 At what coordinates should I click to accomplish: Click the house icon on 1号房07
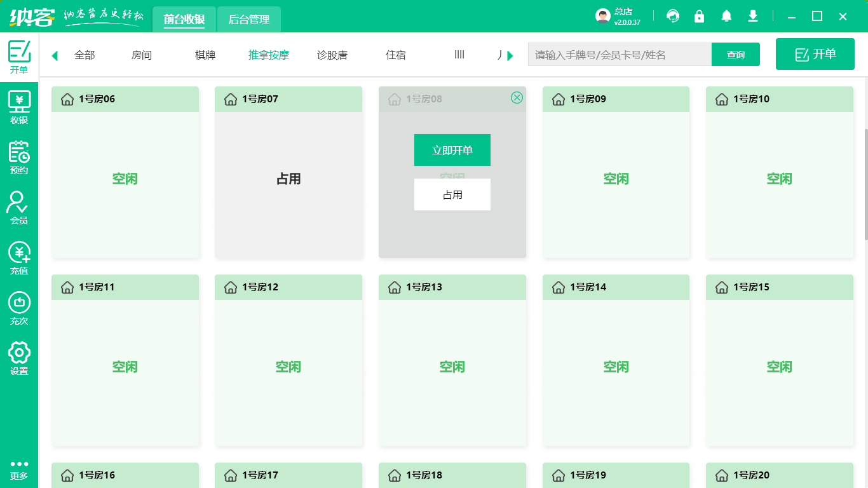[x=231, y=99]
